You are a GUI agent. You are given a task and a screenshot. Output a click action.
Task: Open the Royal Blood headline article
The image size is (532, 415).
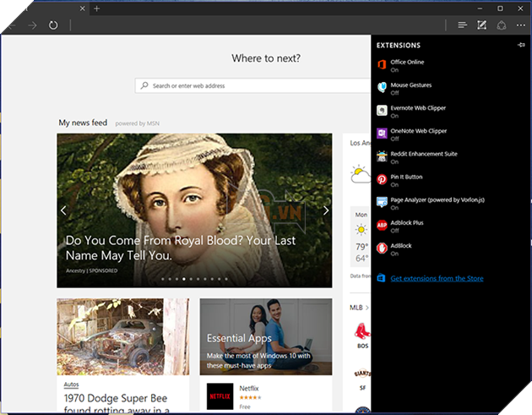pyautogui.click(x=181, y=248)
